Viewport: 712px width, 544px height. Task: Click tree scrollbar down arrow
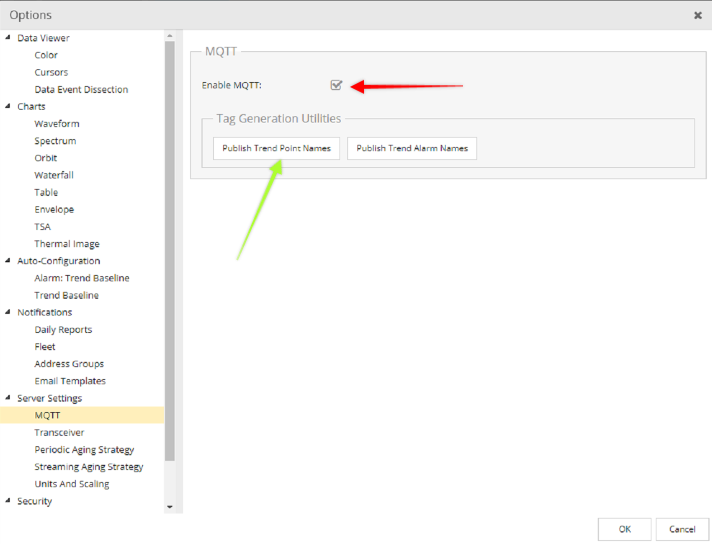170,507
